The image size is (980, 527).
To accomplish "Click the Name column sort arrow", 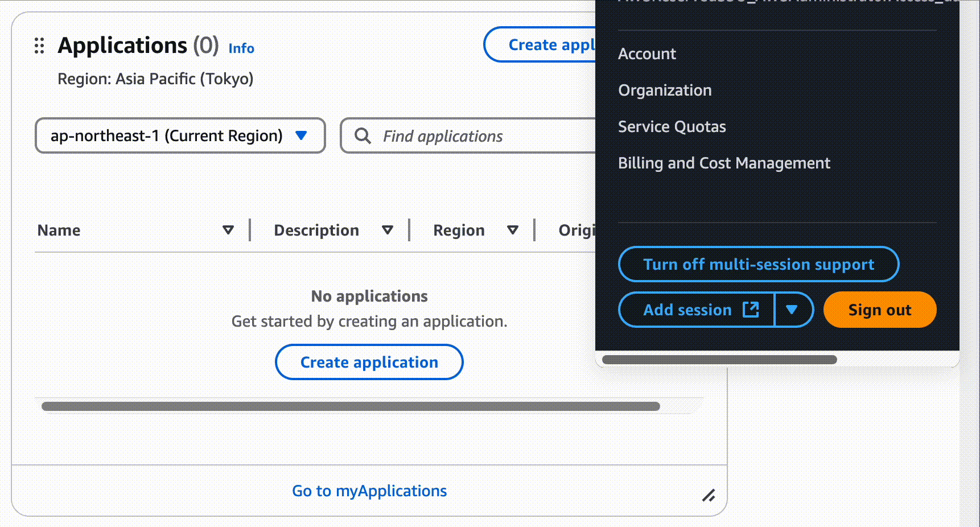I will coord(228,230).
